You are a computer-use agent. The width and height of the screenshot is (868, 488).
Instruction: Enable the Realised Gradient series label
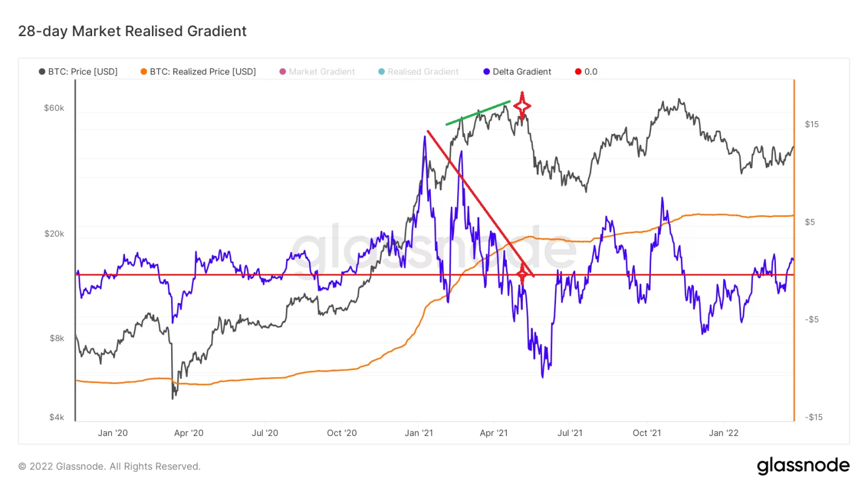pyautogui.click(x=423, y=72)
